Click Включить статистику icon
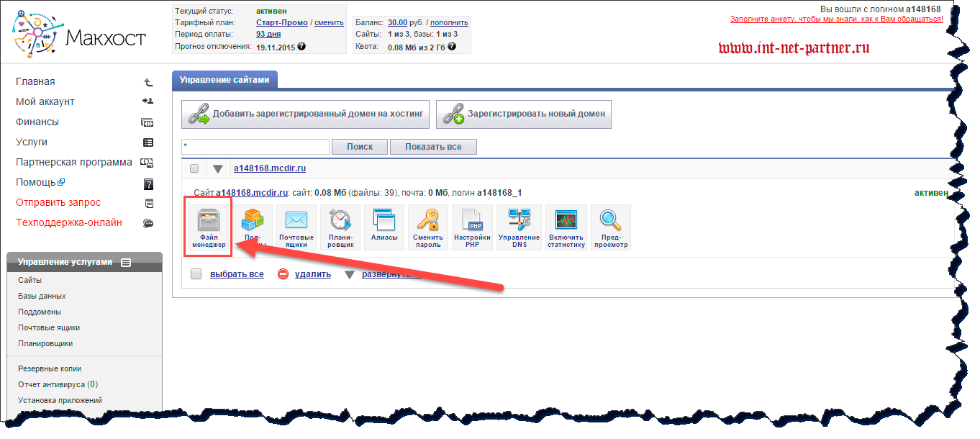The height and width of the screenshot is (439, 980). coord(566,227)
